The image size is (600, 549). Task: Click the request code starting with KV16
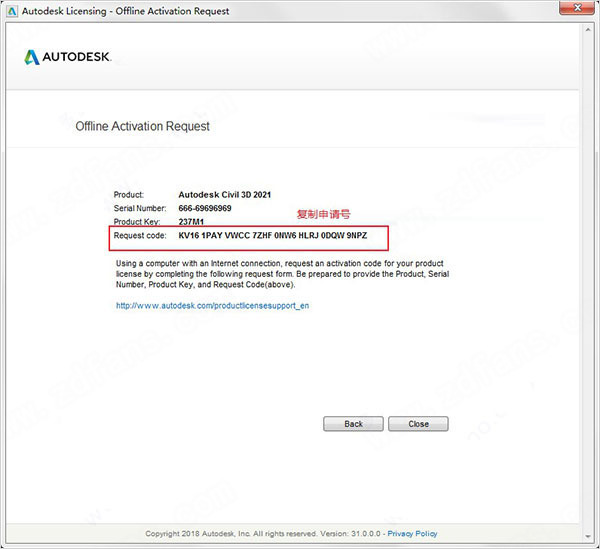(274, 236)
